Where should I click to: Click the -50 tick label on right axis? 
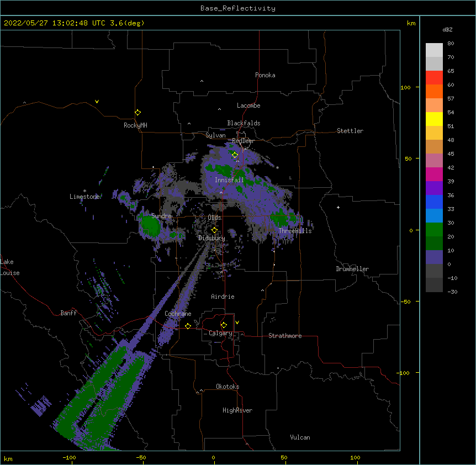point(405,302)
